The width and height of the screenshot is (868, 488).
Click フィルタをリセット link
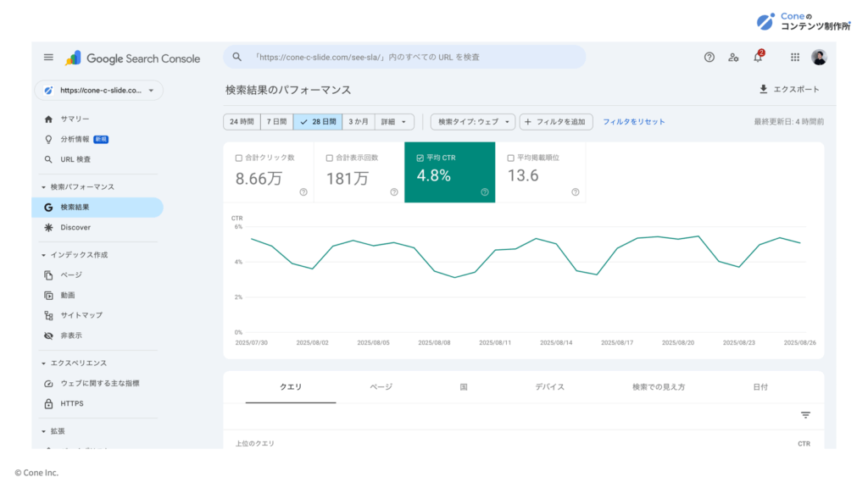tap(634, 122)
